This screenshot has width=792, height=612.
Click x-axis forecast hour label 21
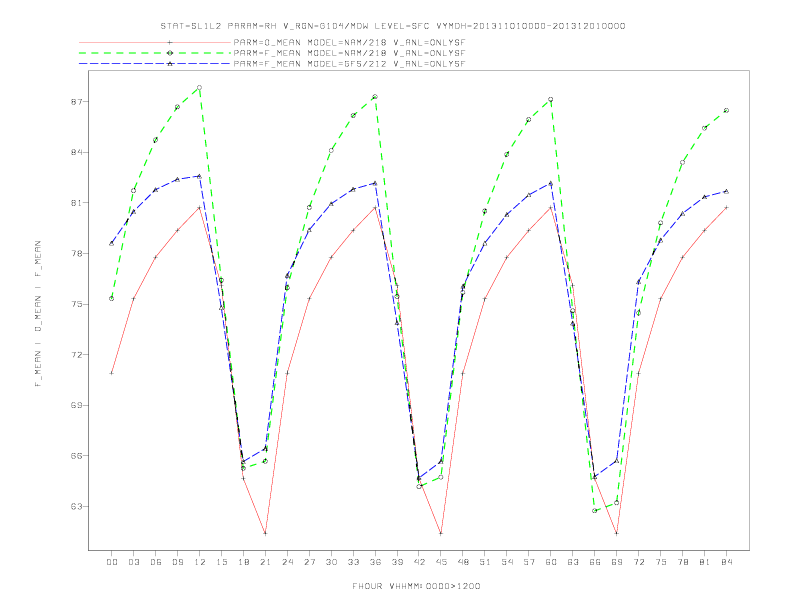click(265, 562)
